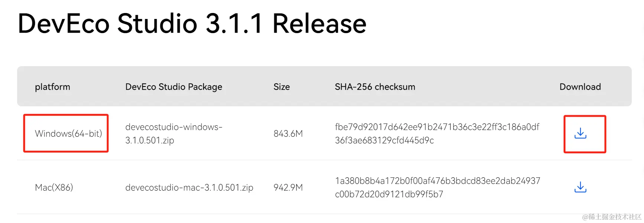This screenshot has width=644, height=223.
Task: Select the Windows(64-bit) platform cell
Action: click(68, 133)
